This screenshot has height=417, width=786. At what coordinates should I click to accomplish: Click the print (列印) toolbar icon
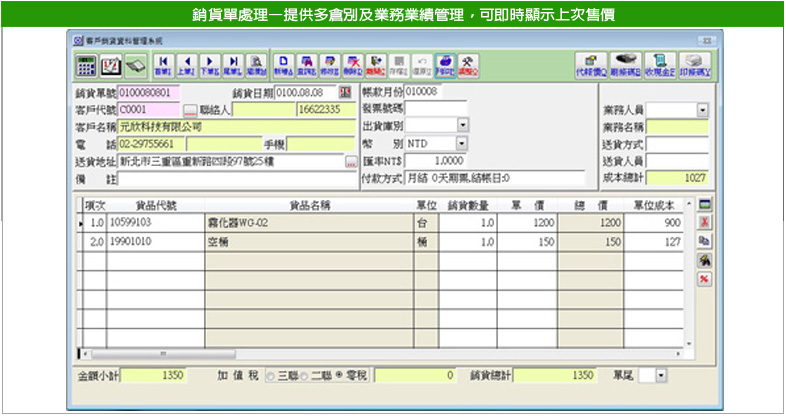click(x=445, y=65)
